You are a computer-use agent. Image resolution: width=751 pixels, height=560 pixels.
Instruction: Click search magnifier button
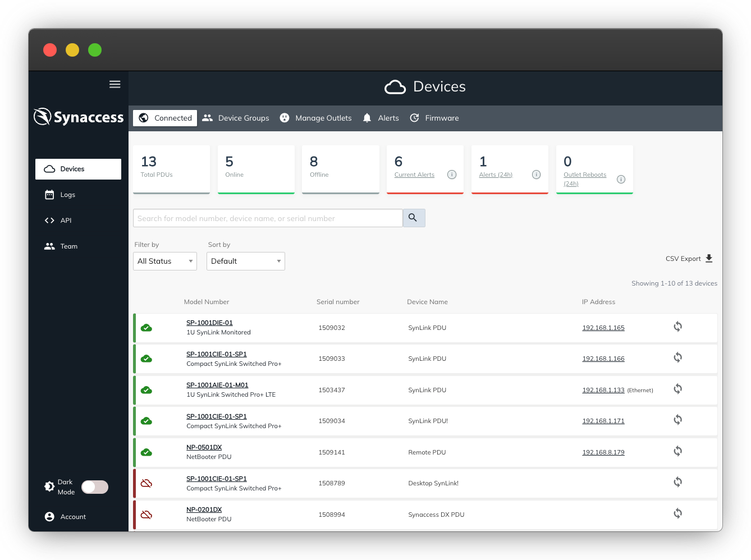414,218
